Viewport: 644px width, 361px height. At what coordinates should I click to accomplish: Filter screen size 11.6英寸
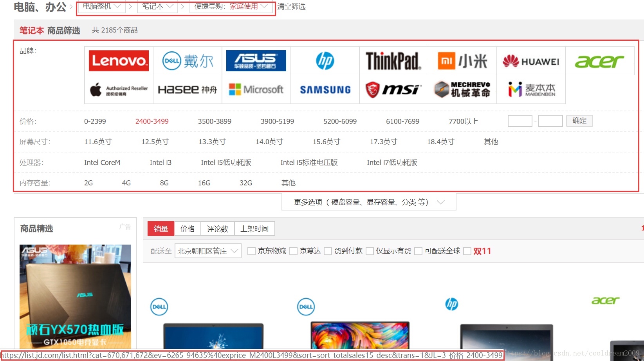[98, 142]
